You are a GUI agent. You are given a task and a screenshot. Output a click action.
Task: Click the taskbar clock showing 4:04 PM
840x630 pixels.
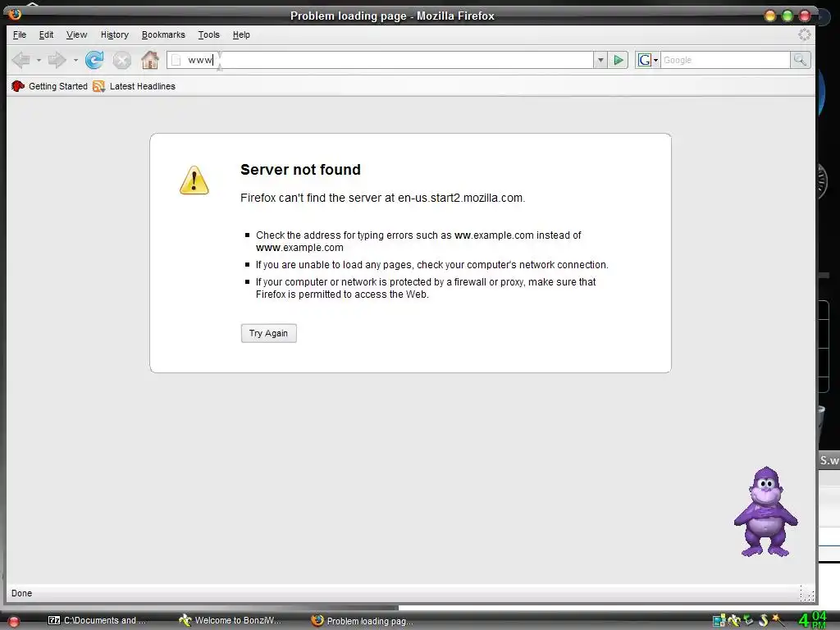(812, 620)
